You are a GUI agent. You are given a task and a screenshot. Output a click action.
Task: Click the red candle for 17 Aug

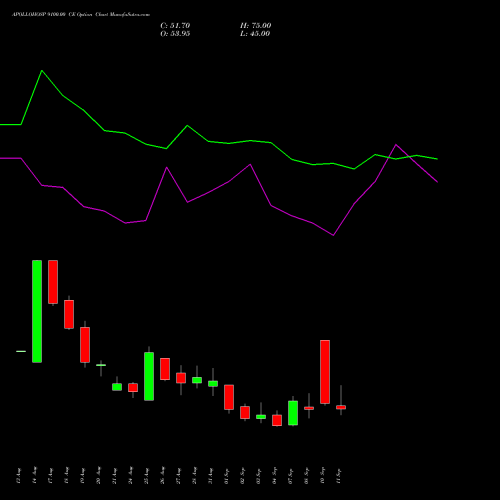pos(53,282)
